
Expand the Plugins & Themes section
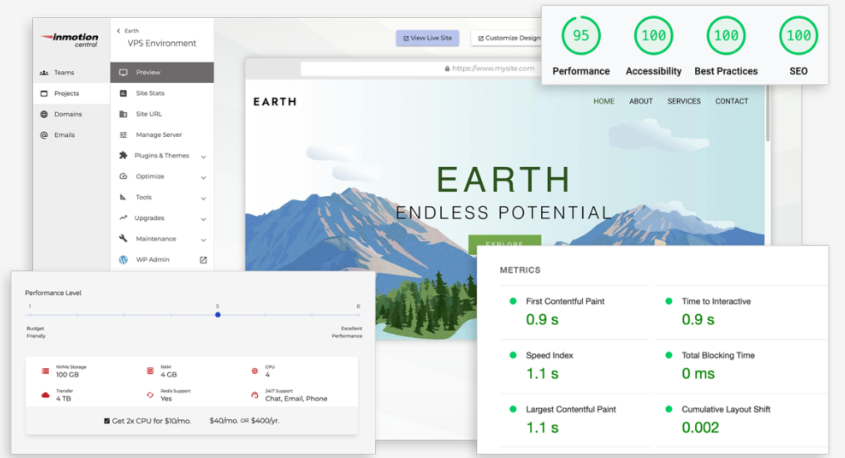point(203,156)
